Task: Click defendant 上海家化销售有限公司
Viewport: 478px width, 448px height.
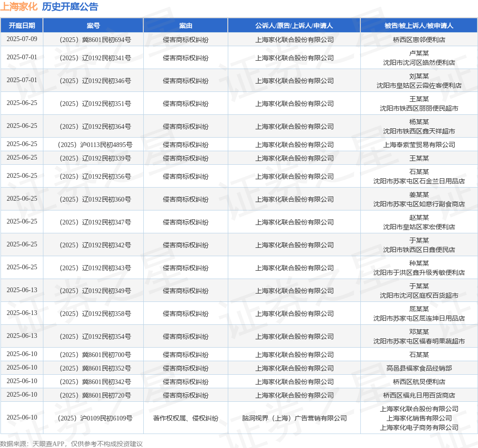Action: [x=419, y=418]
